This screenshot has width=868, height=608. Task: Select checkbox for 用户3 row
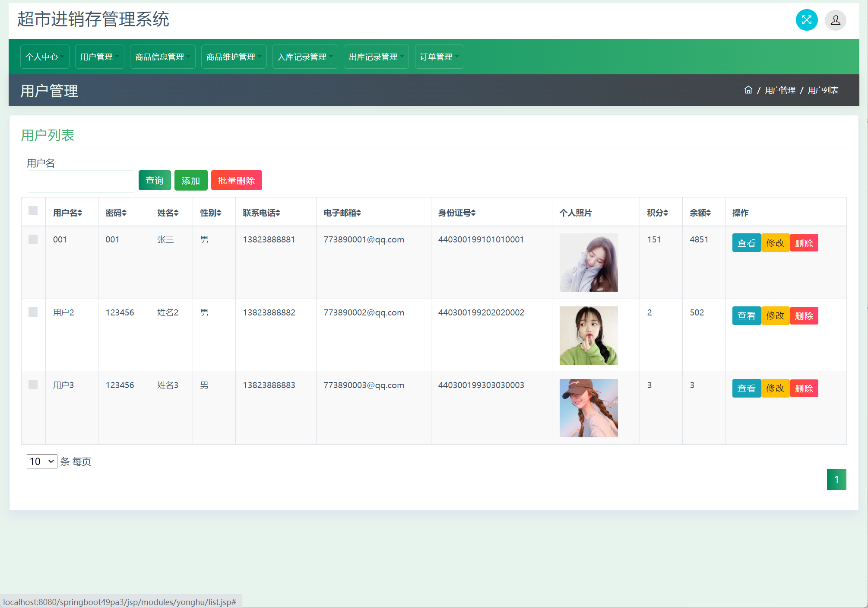33,385
